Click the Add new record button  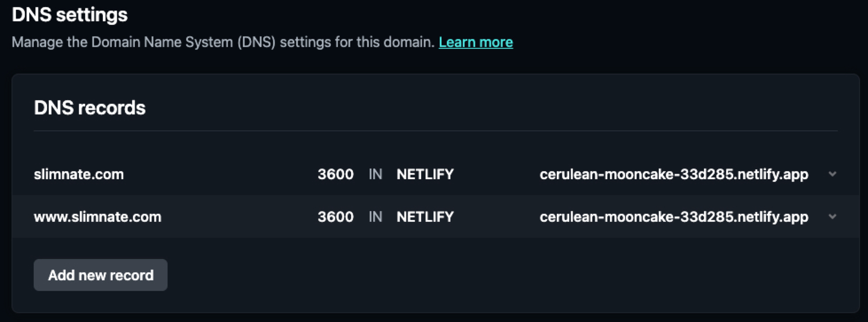100,275
